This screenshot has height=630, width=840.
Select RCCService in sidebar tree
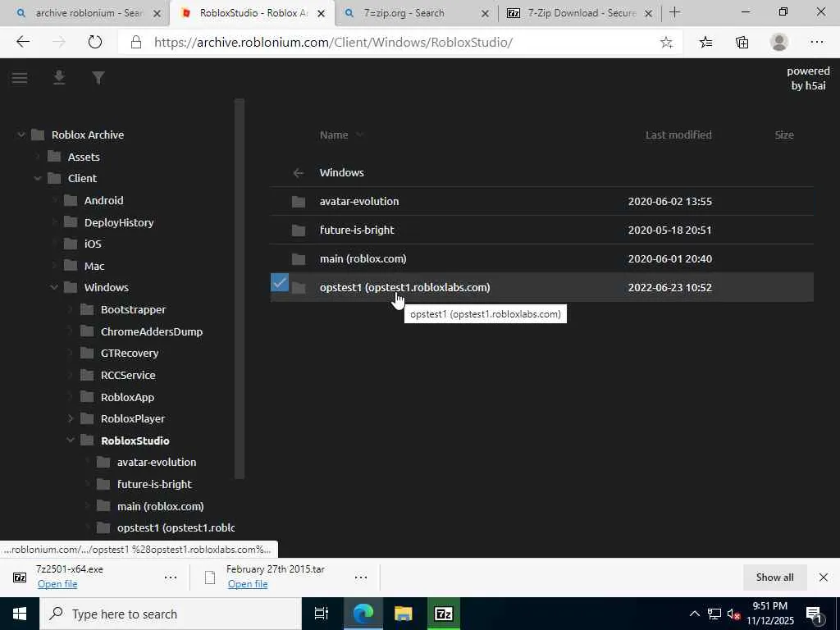[128, 376]
